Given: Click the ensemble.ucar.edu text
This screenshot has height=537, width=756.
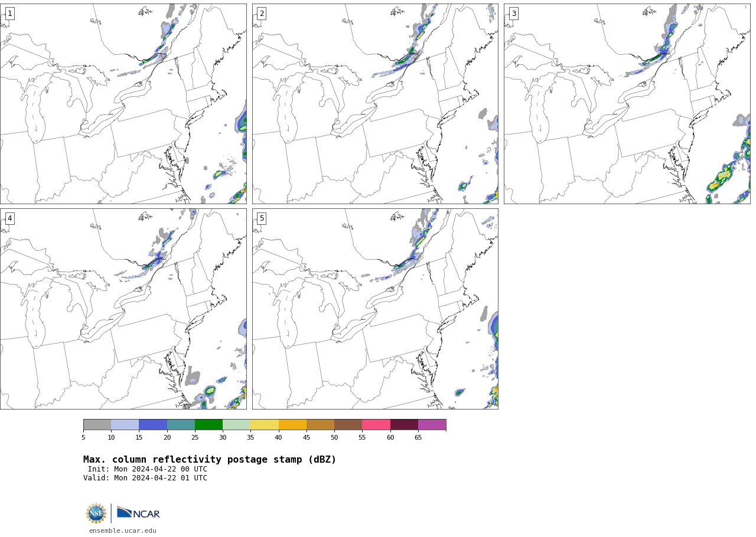Looking at the screenshot, I should coord(123,531).
